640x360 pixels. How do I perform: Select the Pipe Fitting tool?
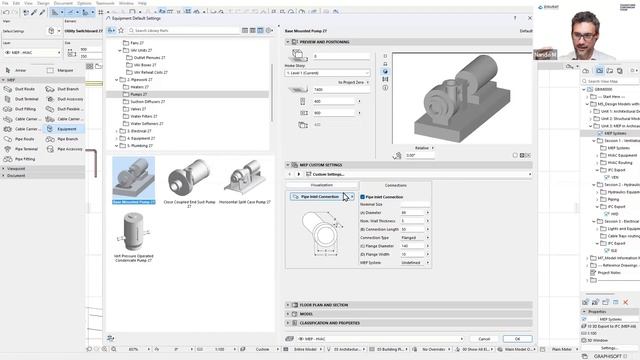coord(20,159)
